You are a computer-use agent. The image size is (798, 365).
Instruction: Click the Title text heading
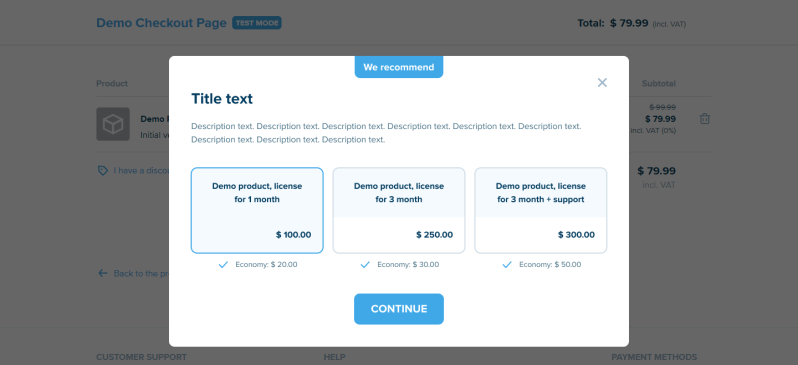pos(222,99)
